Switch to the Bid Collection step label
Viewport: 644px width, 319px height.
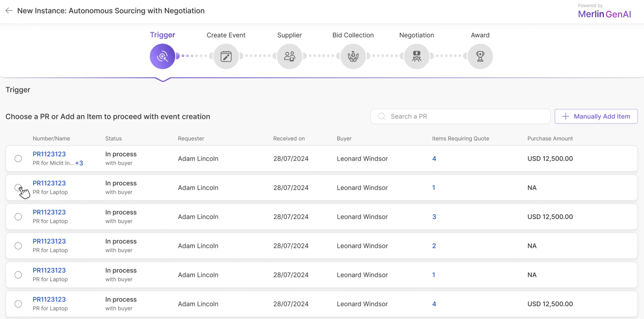click(353, 35)
